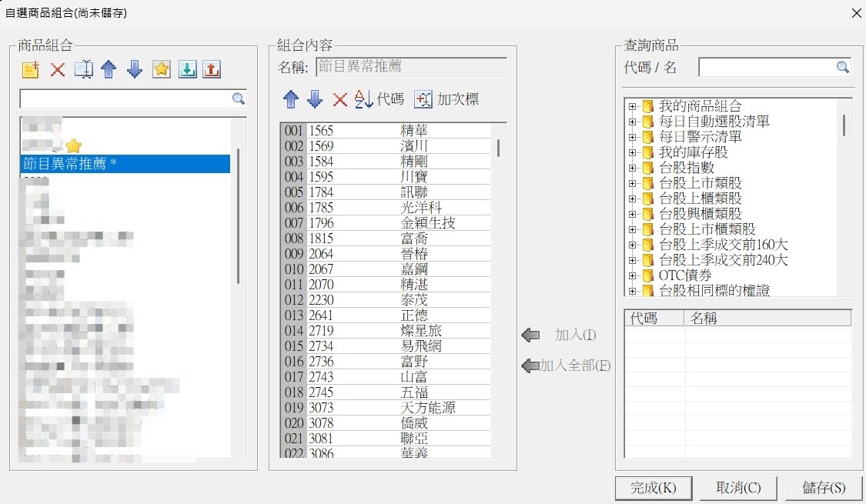Click 加次標 to add a subheading
The width and height of the screenshot is (866, 504).
[446, 98]
